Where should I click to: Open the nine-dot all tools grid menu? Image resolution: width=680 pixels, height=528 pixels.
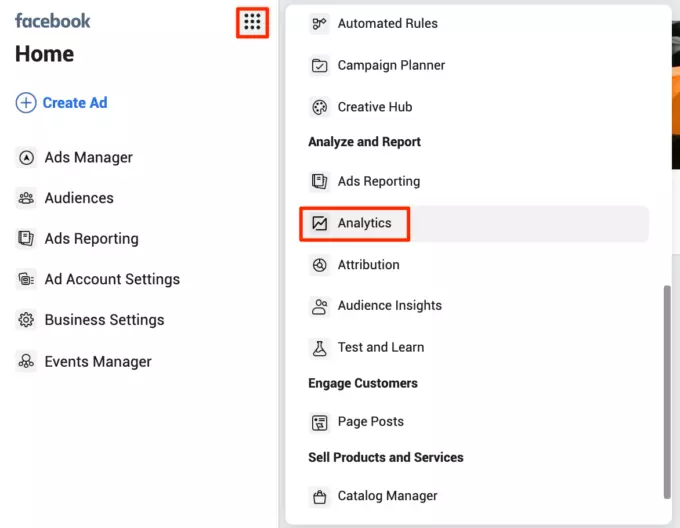(x=252, y=22)
